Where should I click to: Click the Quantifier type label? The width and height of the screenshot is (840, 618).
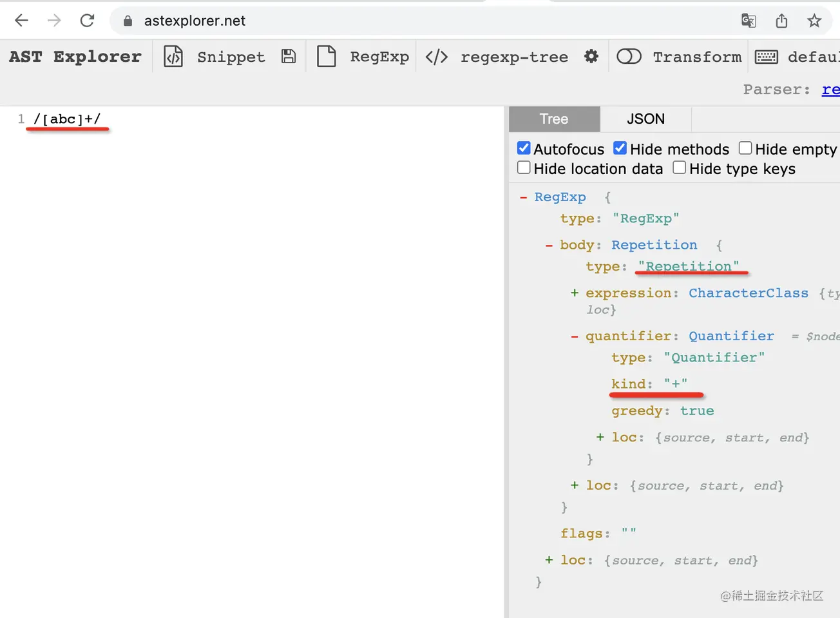[x=731, y=336]
